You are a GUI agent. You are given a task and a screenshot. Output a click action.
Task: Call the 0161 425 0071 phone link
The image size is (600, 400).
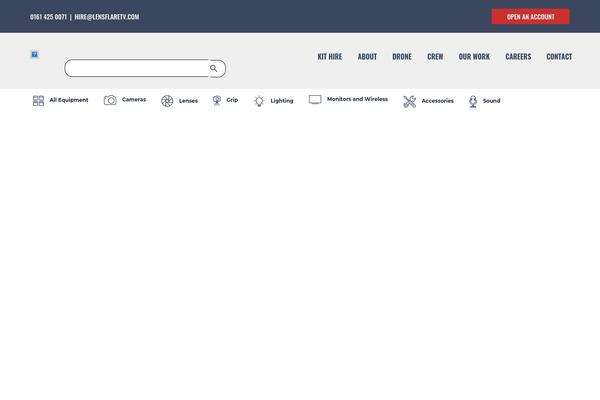click(48, 17)
